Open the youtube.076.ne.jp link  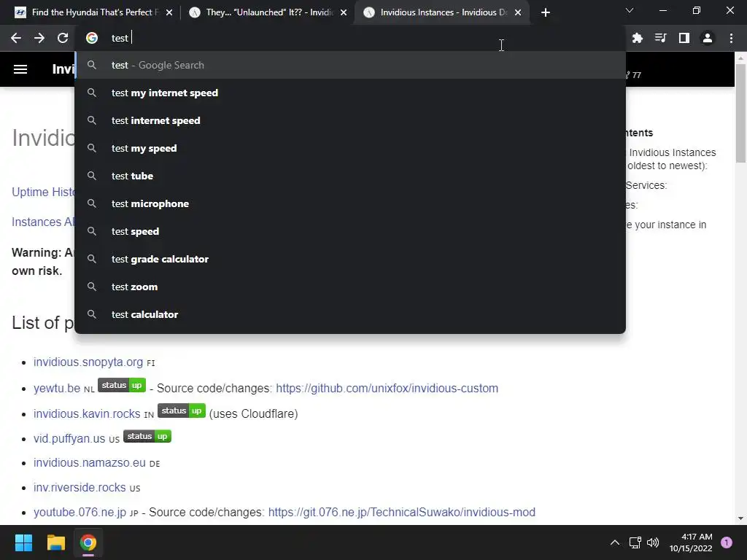pos(80,512)
